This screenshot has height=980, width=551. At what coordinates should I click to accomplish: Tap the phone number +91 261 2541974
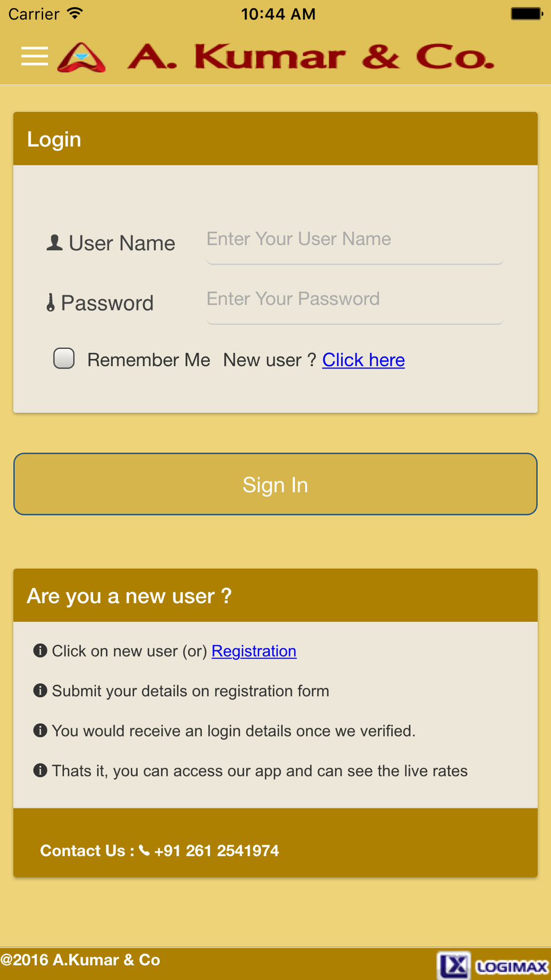[217, 851]
